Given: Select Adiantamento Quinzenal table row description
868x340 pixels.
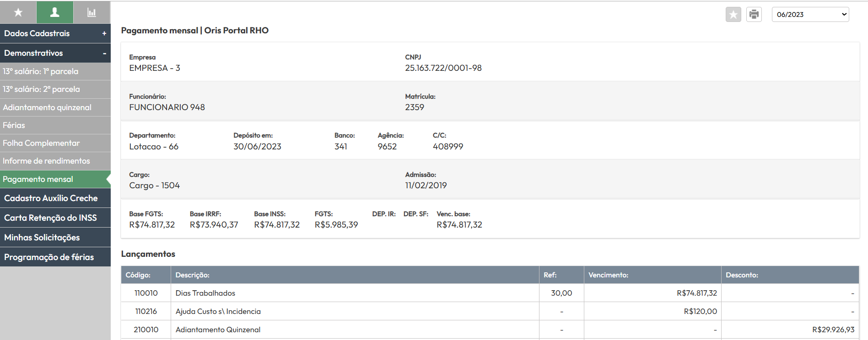Looking at the screenshot, I should pyautogui.click(x=218, y=330).
